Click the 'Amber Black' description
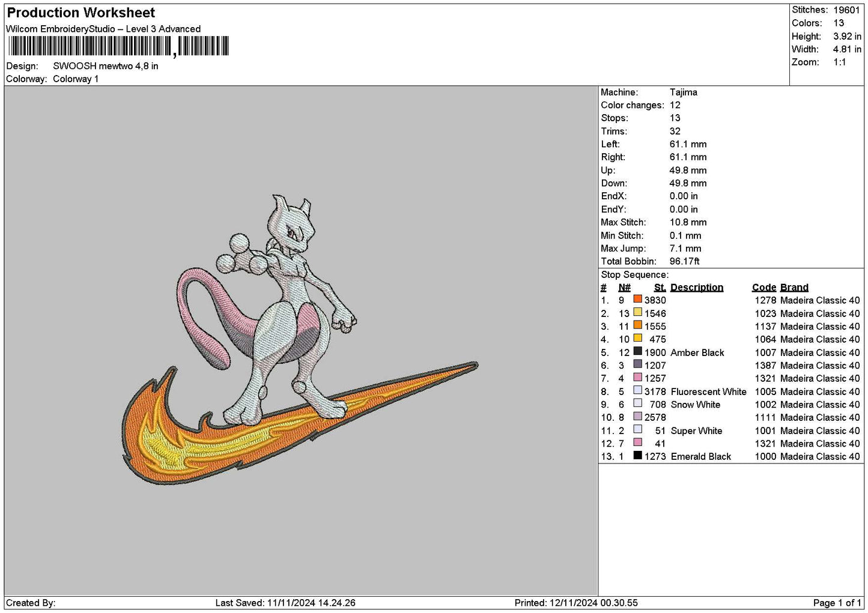Viewport: 868px width, 613px height. (x=697, y=352)
